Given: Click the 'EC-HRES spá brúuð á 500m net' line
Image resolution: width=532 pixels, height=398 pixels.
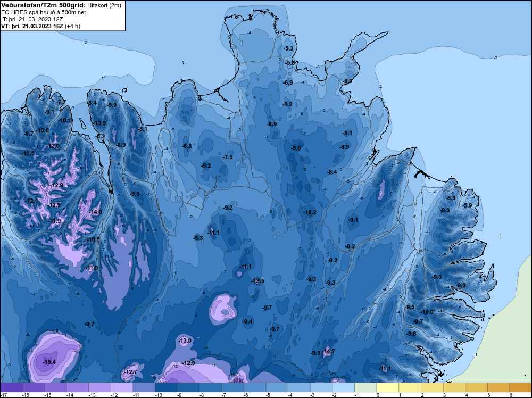Looking at the screenshot, I should (44, 12).
